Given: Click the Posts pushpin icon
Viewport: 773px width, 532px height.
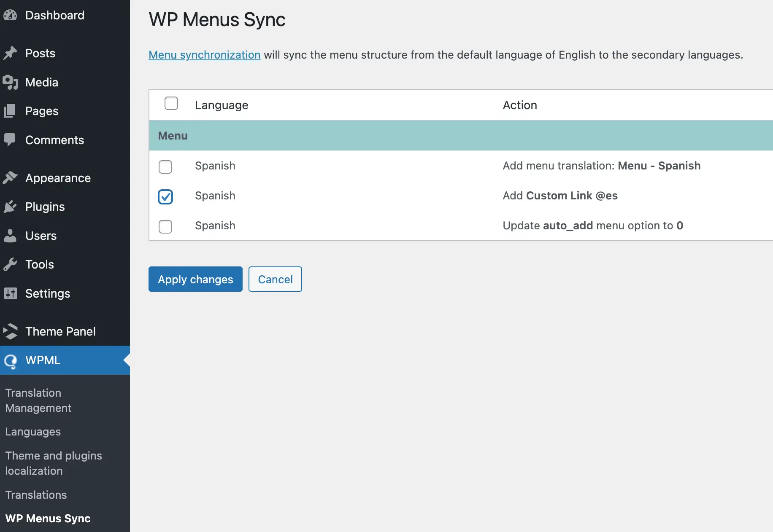Looking at the screenshot, I should coord(10,53).
